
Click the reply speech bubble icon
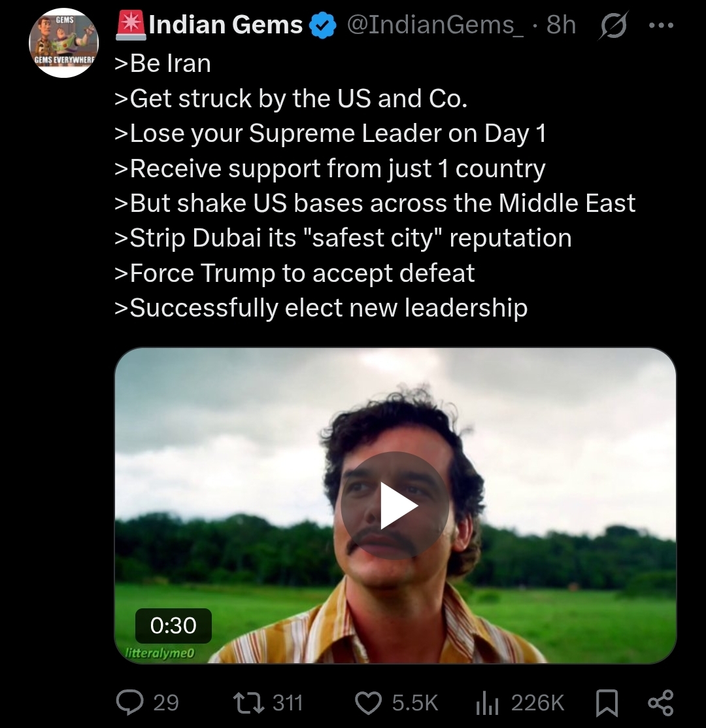(x=129, y=702)
